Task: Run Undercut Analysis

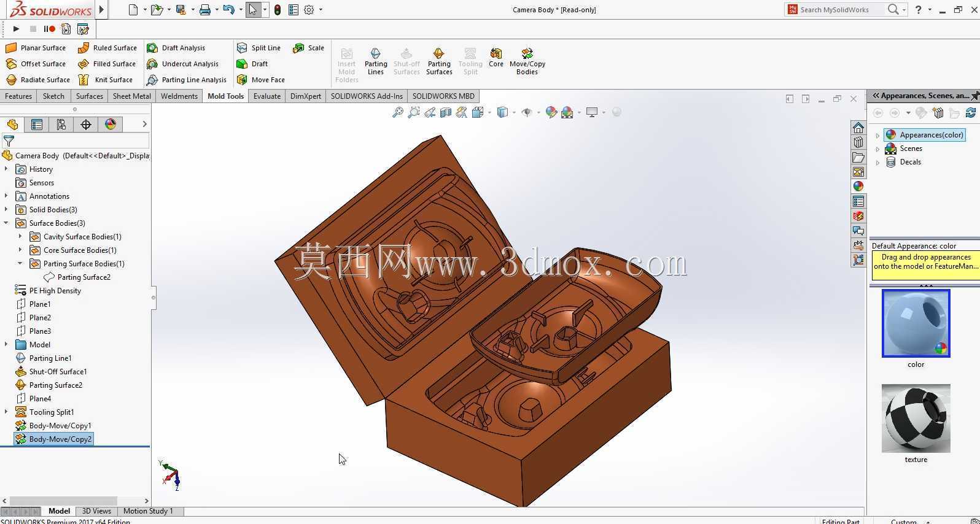Action: click(182, 64)
